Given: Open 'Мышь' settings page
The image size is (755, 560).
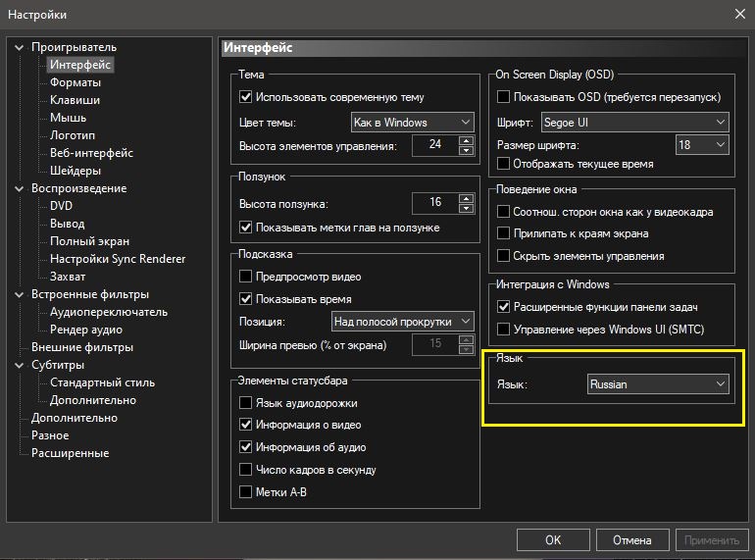Looking at the screenshot, I should (x=69, y=118).
